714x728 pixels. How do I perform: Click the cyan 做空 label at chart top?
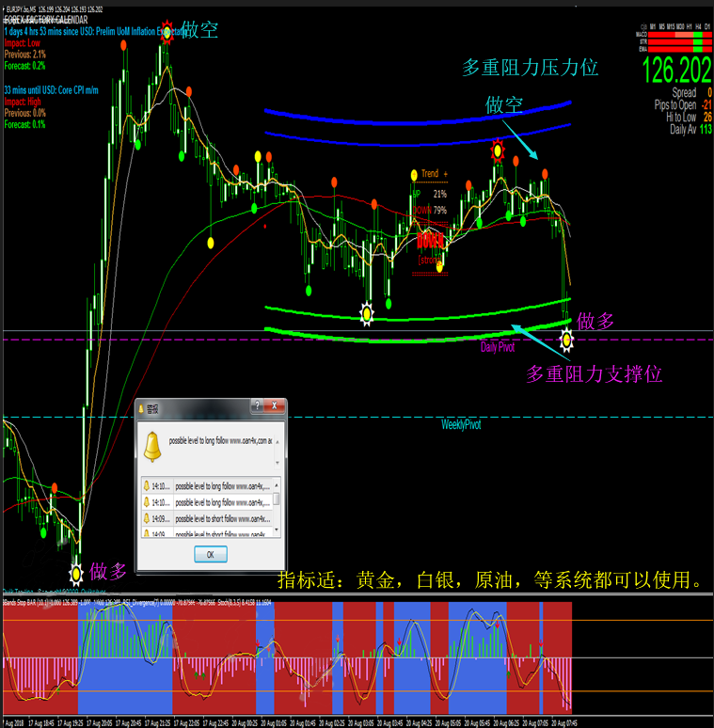199,30
